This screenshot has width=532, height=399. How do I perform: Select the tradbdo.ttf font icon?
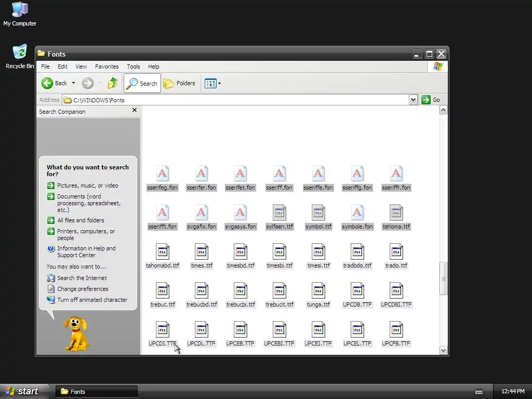357,252
